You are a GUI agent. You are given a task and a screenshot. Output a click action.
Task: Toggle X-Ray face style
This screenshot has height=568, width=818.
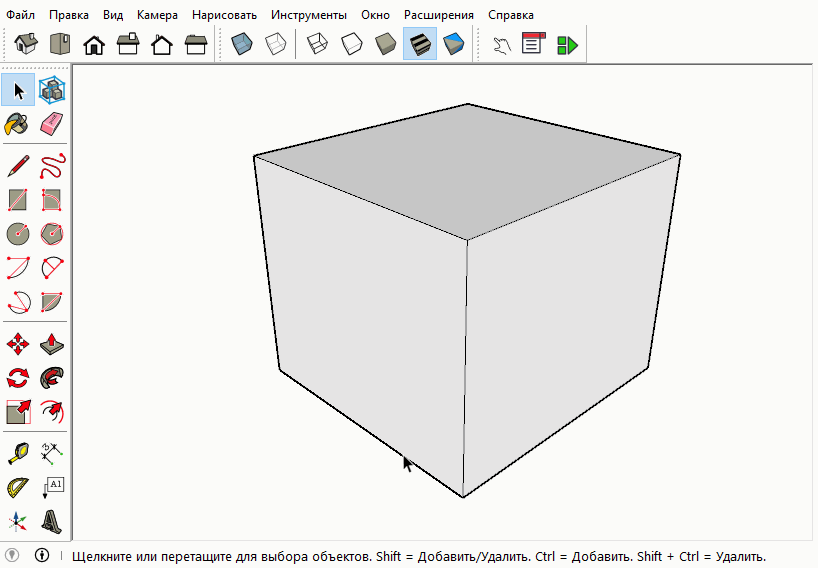(242, 44)
